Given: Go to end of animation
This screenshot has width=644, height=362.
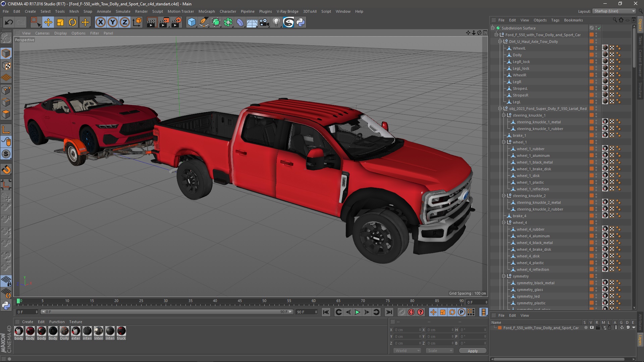Looking at the screenshot, I should coord(389,312).
